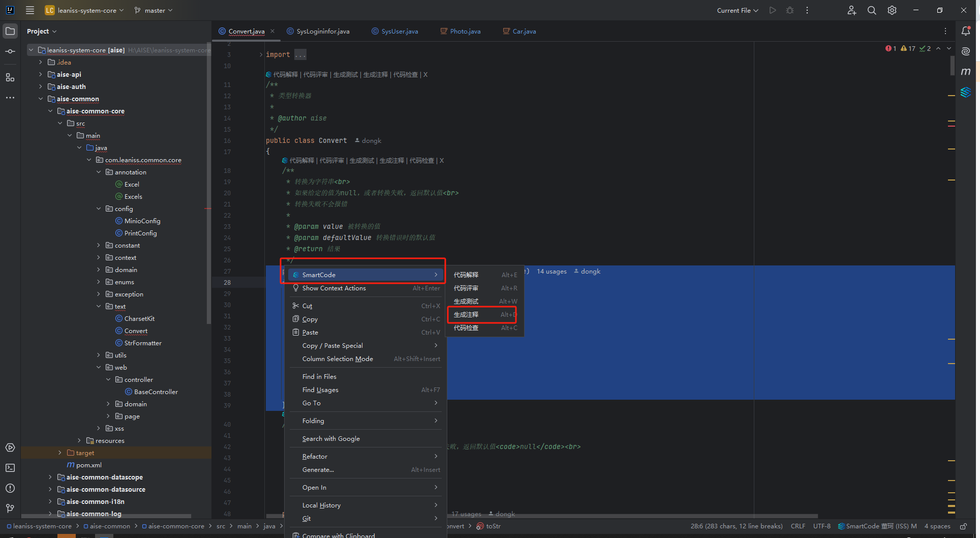Choose 生成测试 from SmartCode submenu
The image size is (980, 538).
tap(485, 302)
